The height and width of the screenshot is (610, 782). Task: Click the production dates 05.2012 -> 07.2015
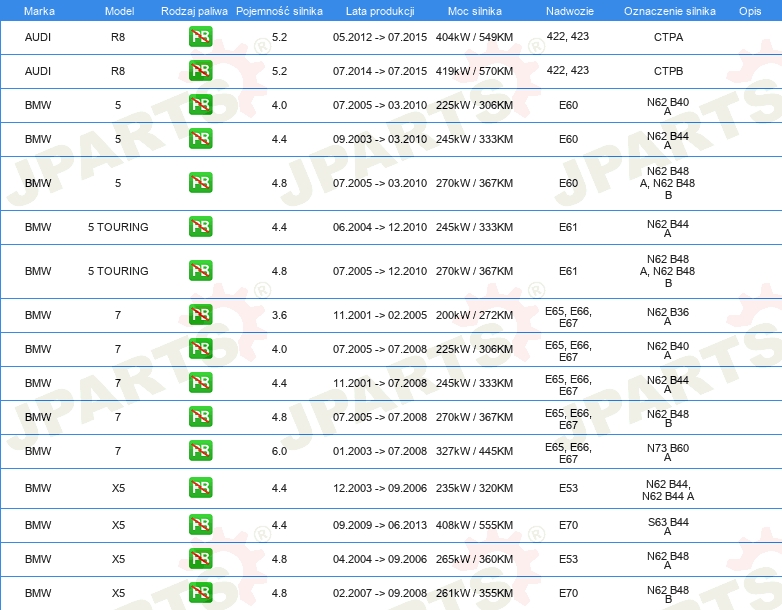coord(380,37)
